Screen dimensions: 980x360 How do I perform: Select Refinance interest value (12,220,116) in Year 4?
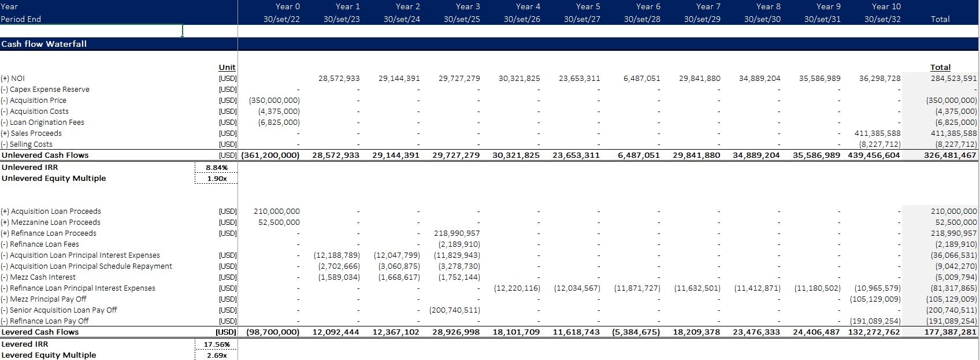(517, 288)
